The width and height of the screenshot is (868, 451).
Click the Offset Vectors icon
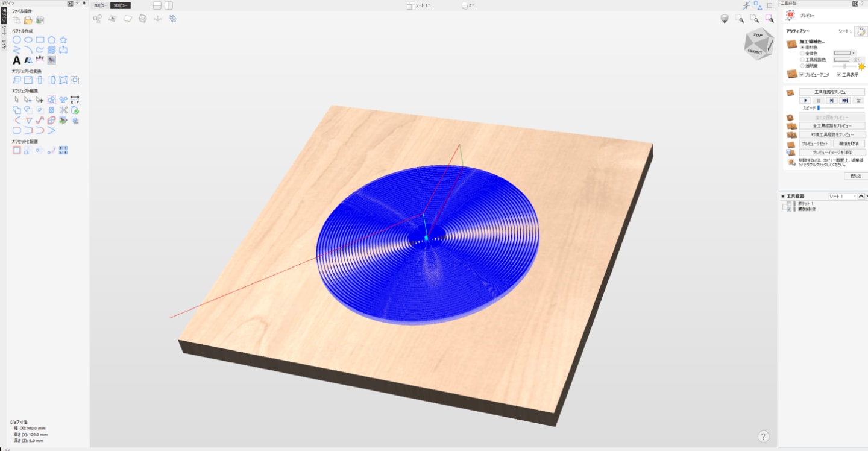click(17, 150)
